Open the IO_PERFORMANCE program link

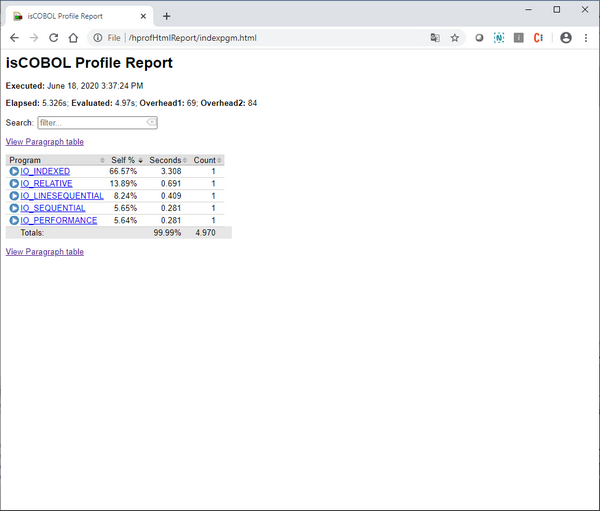click(59, 220)
